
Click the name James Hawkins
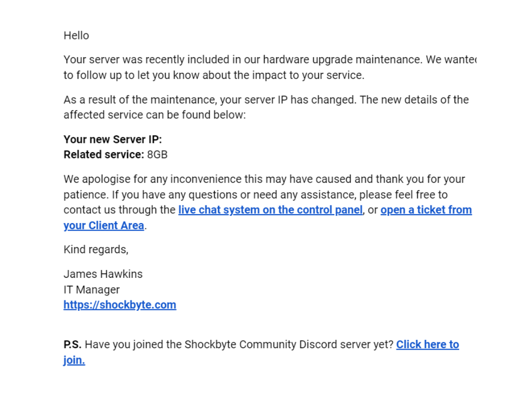[103, 274]
